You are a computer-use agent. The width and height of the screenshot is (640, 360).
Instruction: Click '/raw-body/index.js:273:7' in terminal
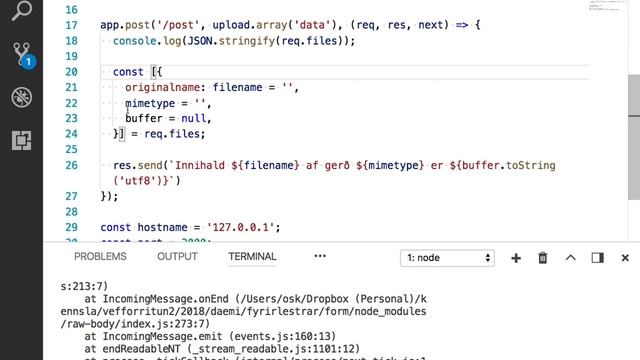(x=135, y=324)
